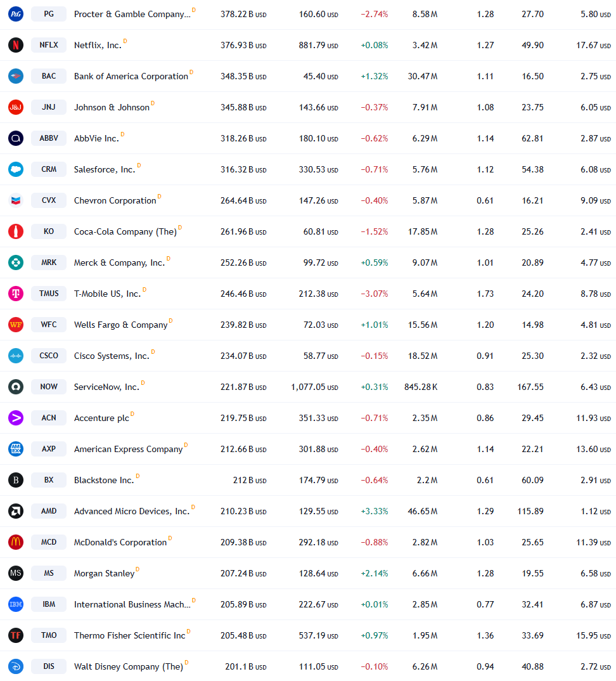Open the Thermo Fisher Scientific Inc link
The width and height of the screenshot is (616, 681).
[130, 635]
